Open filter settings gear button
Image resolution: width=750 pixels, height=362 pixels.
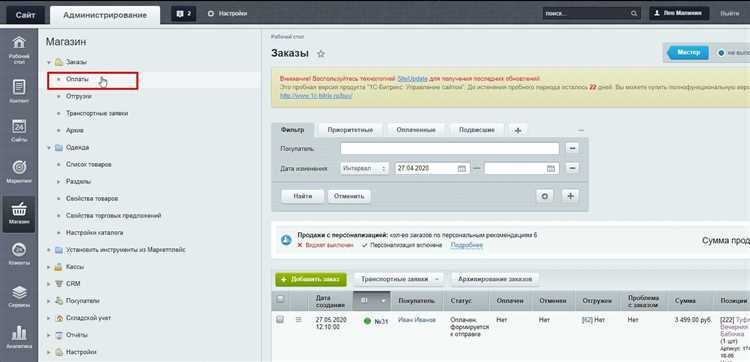click(544, 196)
